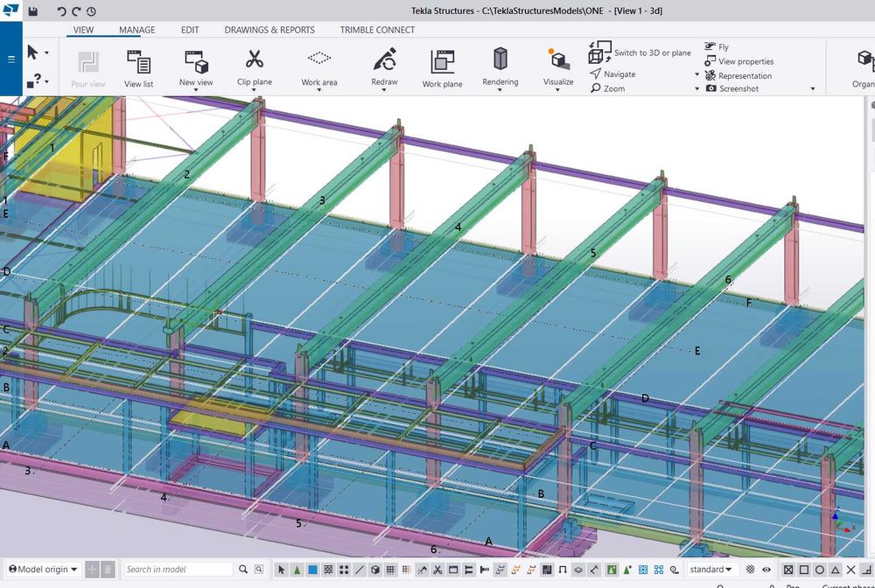Toggle Snap to intersection X switch

coord(851,570)
